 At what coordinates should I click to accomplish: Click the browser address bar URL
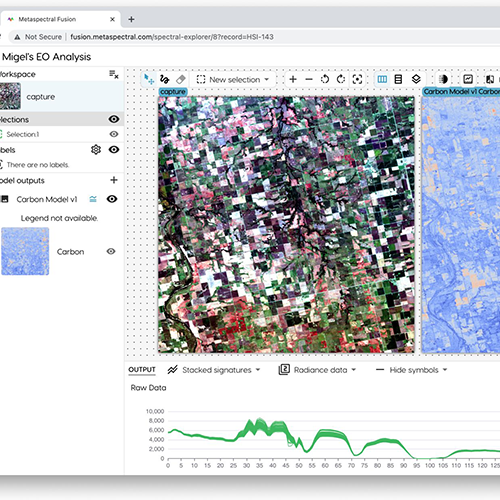click(172, 37)
